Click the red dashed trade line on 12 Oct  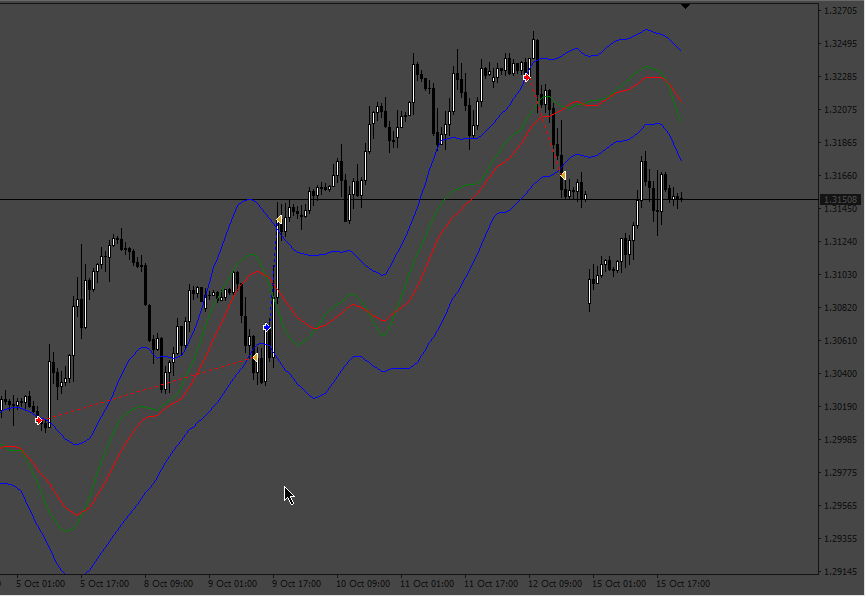point(545,127)
